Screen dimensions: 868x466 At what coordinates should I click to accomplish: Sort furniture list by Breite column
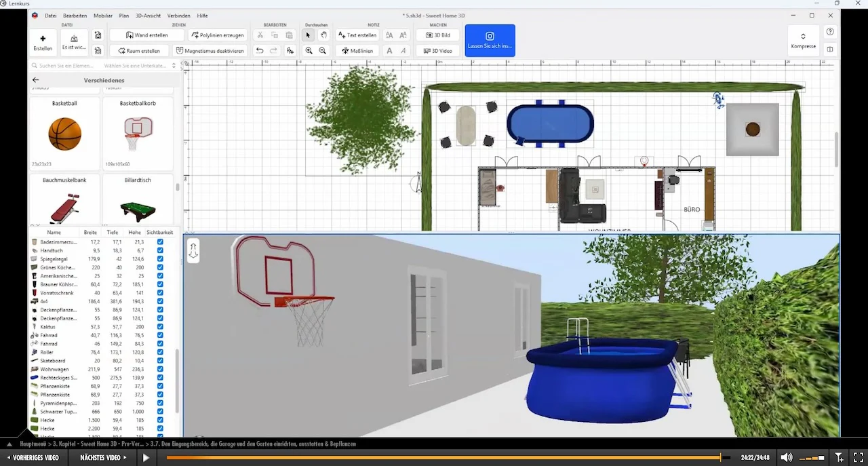(90, 232)
